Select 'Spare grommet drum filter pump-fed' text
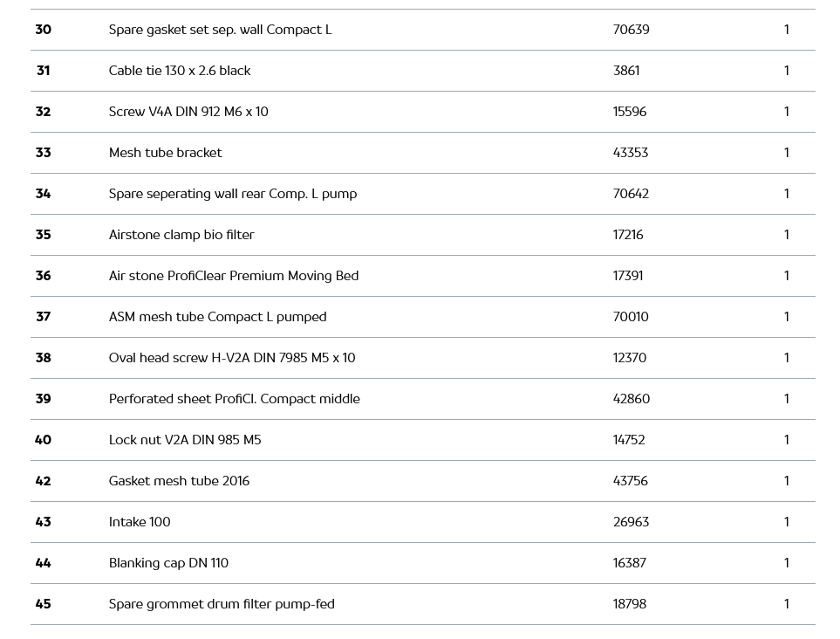840x639 pixels. click(222, 604)
